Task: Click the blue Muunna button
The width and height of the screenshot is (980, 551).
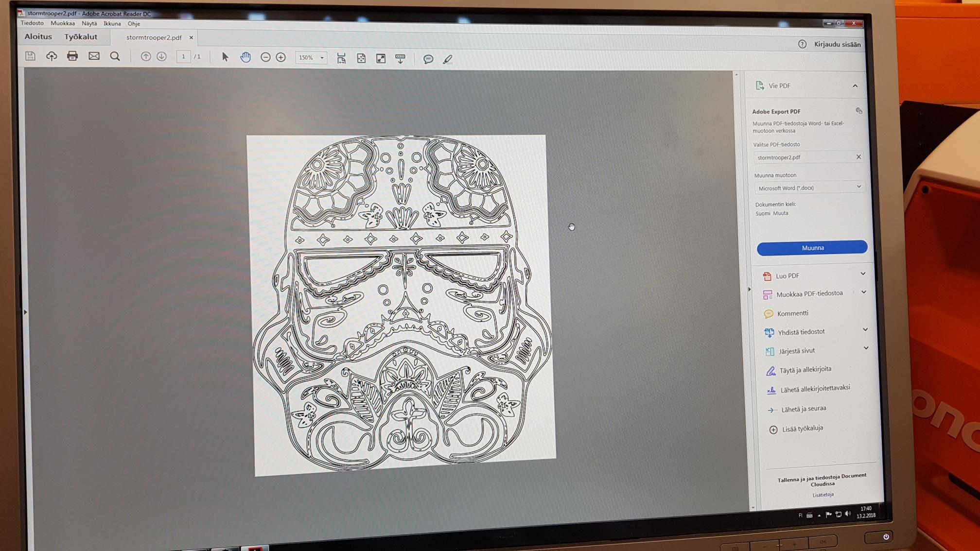Action: [812, 248]
